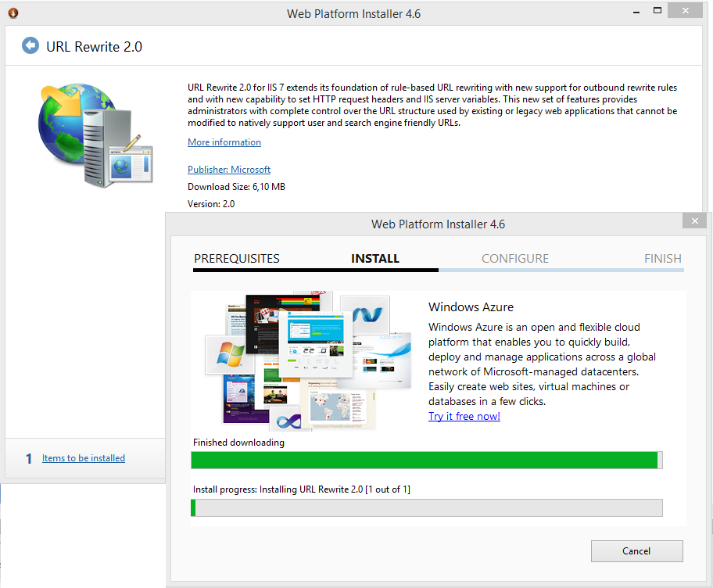This screenshot has width=713, height=588.
Task: Cancel the installation with the Cancel button
Action: click(636, 551)
